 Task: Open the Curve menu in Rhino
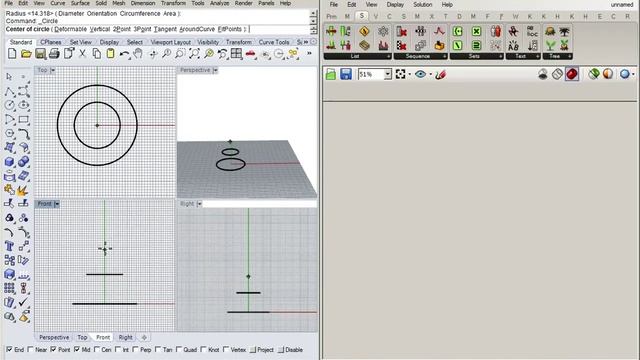(58, 3)
